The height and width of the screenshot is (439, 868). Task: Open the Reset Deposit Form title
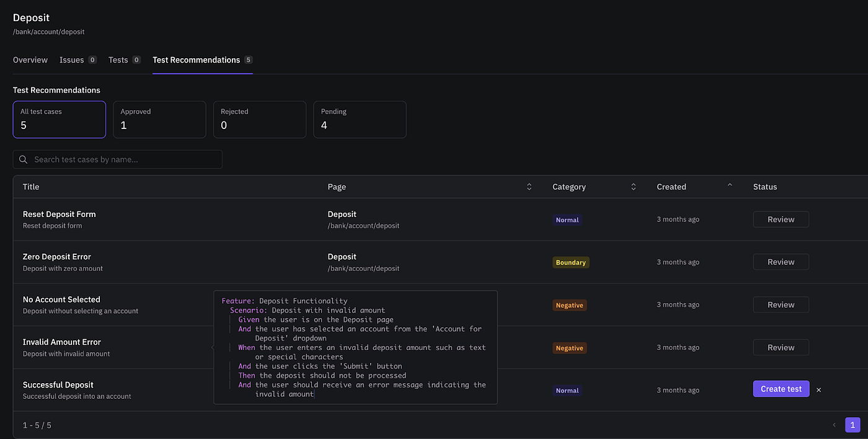point(60,214)
